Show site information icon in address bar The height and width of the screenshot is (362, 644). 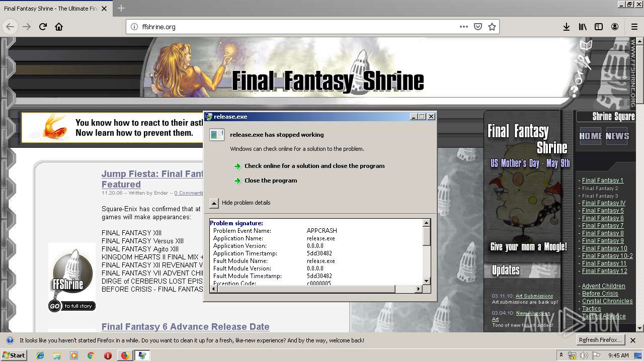coord(134,27)
